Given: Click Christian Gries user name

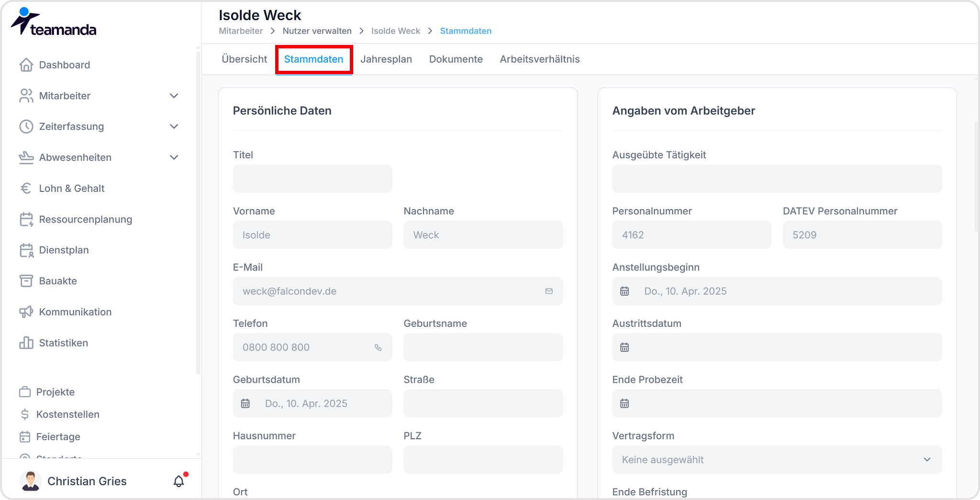Looking at the screenshot, I should tap(87, 481).
